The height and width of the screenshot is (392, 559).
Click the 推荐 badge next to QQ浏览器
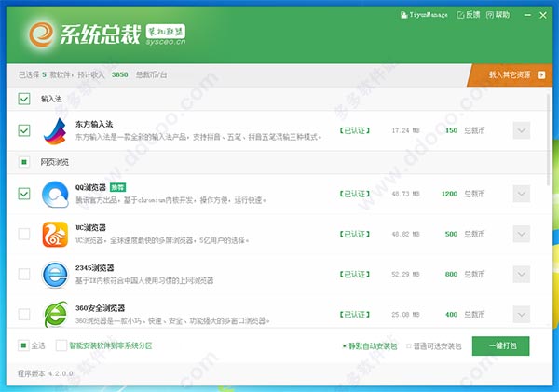point(117,187)
